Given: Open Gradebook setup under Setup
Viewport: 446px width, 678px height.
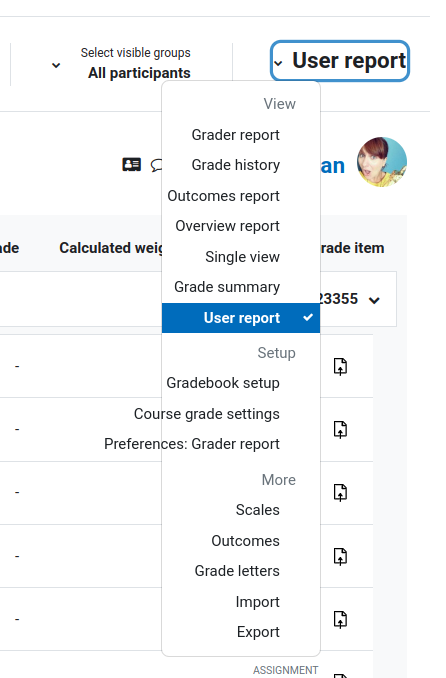Looking at the screenshot, I should pos(223,383).
